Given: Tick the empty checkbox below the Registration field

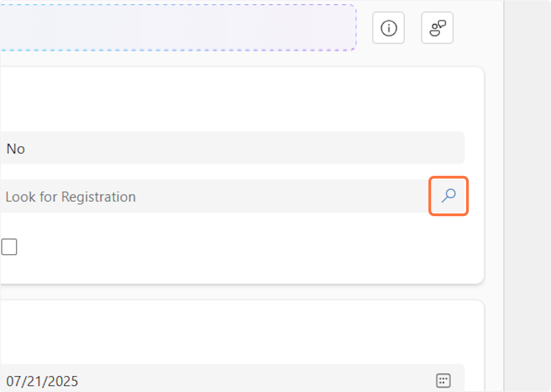Looking at the screenshot, I should (x=9, y=246).
